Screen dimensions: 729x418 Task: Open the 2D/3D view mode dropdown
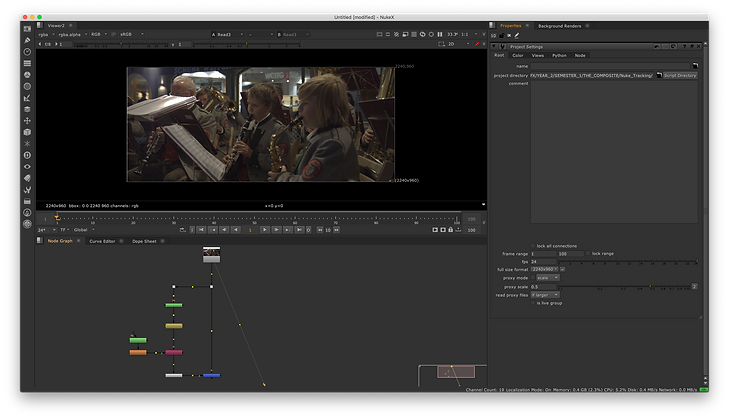(x=459, y=44)
